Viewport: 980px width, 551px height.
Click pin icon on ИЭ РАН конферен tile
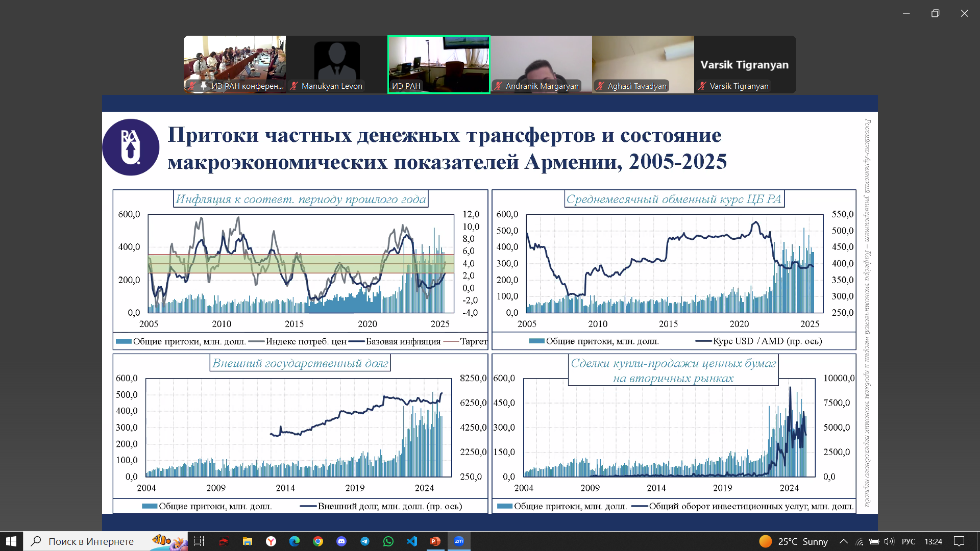point(204,86)
